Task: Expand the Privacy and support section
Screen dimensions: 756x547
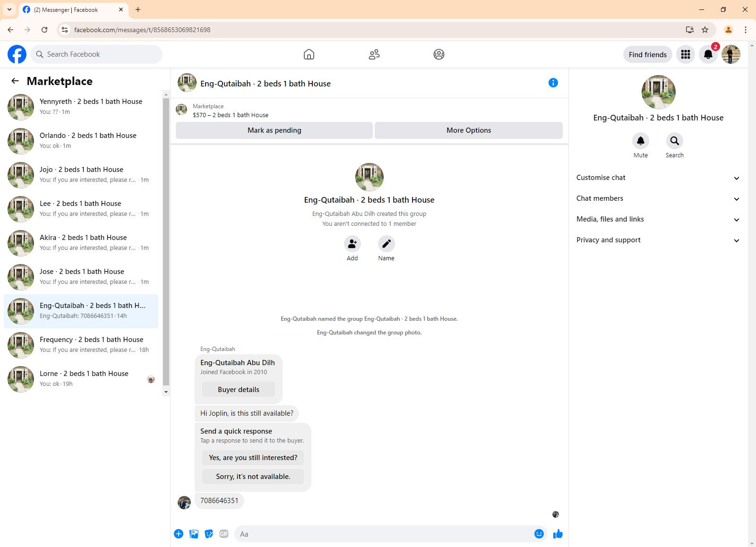Action: click(x=658, y=240)
